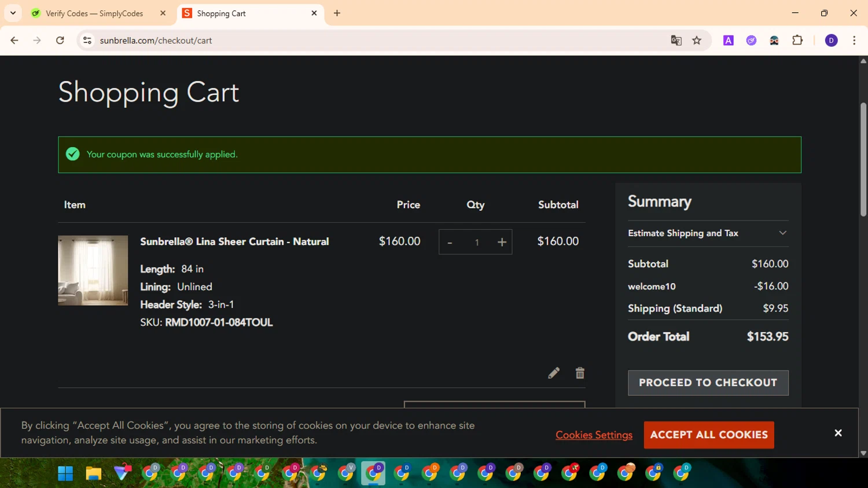Click Proceed to Checkout

click(708, 383)
